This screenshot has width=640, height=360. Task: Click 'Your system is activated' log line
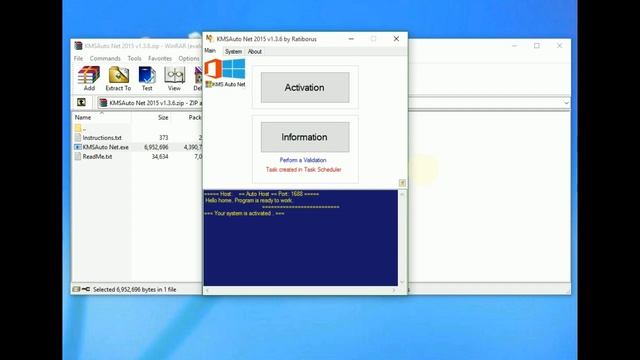[244, 213]
